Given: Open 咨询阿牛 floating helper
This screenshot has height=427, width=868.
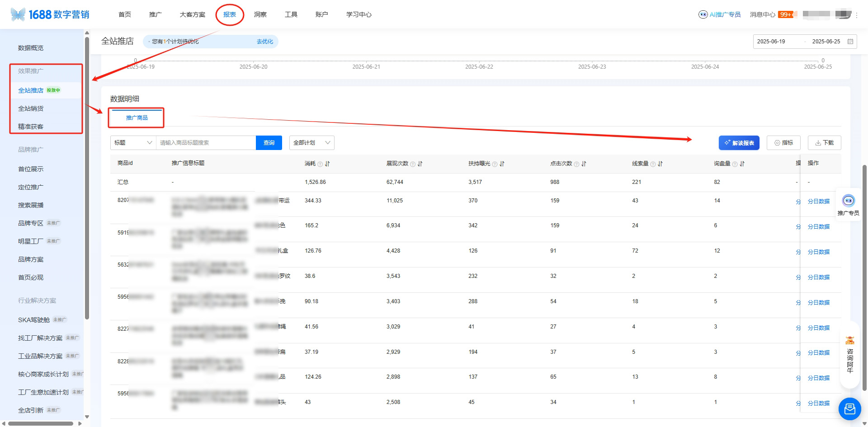Looking at the screenshot, I should click(x=849, y=355).
